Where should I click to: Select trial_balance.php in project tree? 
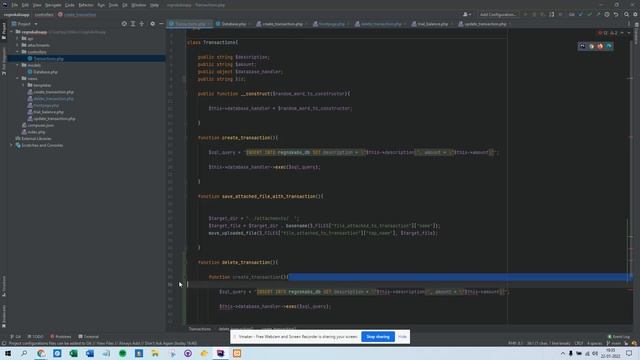coord(49,112)
